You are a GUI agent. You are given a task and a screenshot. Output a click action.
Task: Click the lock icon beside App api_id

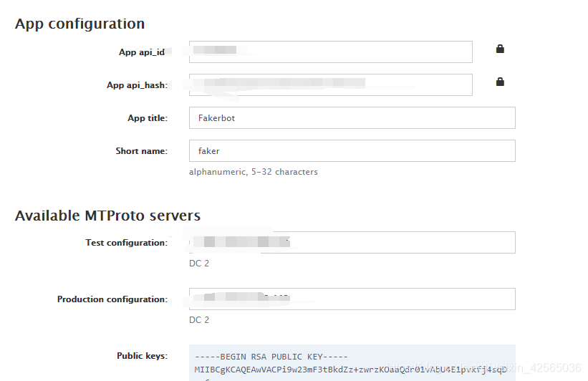(x=500, y=49)
